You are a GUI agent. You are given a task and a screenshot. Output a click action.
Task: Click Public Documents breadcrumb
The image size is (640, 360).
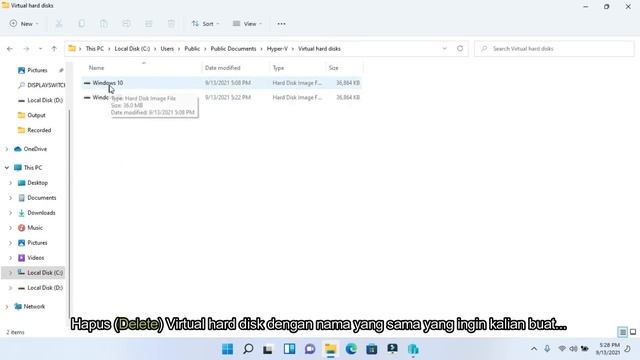coord(233,49)
